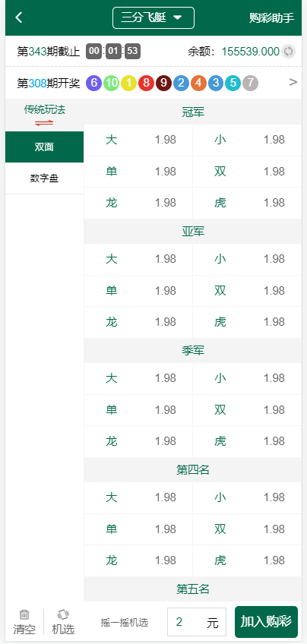Switch to the 数字盘 tab

point(44,178)
